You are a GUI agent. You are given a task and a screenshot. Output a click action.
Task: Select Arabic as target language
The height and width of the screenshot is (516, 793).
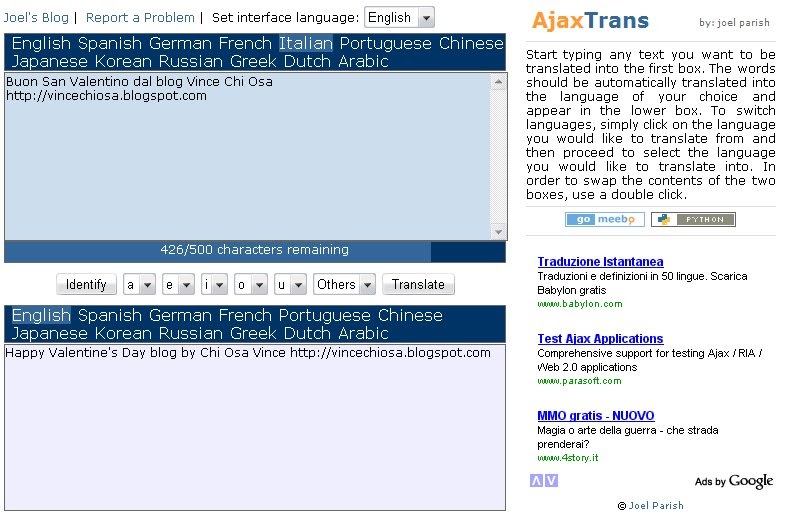point(364,334)
